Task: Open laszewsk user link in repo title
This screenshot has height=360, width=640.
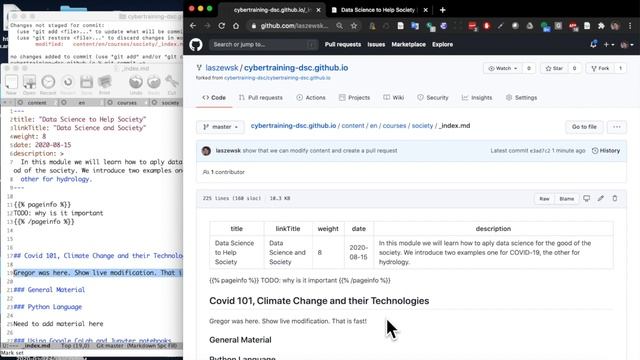Action: [222, 68]
